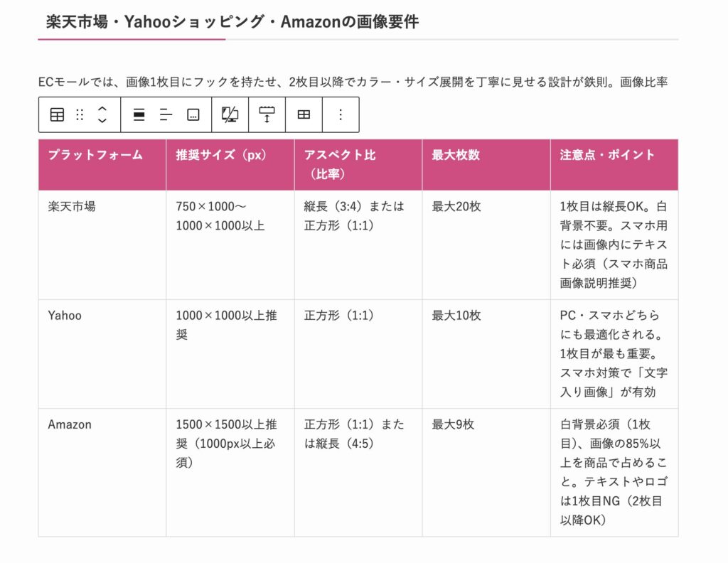Open the text alignment option
Viewport: 728px width, 563px height.
pyautogui.click(x=166, y=114)
